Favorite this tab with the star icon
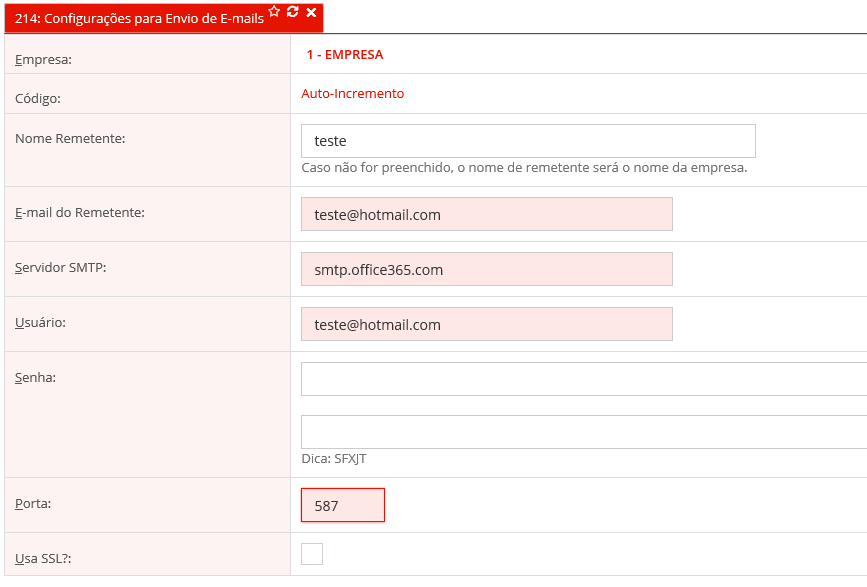Viewport: 867px width, 587px height. 274,12
